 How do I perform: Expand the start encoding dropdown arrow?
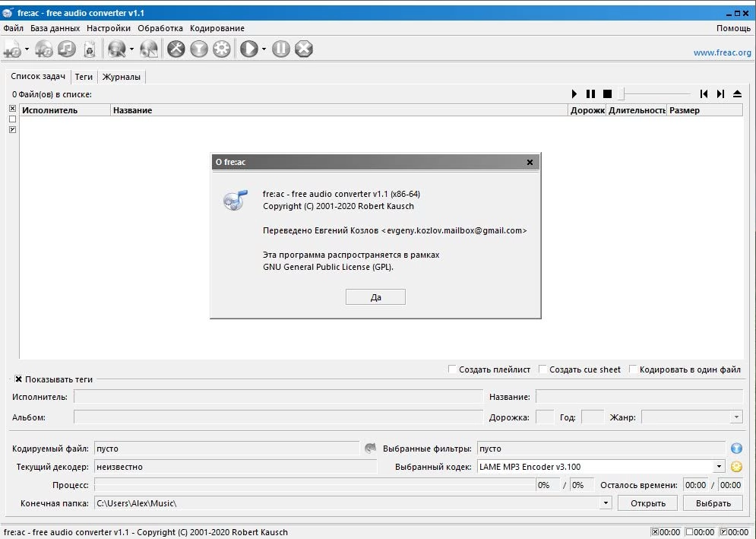(x=264, y=49)
